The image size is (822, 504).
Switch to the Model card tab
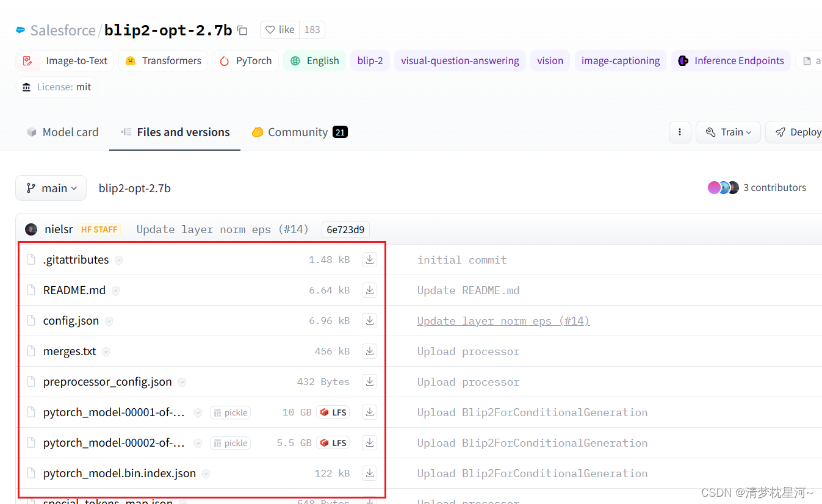tap(62, 132)
